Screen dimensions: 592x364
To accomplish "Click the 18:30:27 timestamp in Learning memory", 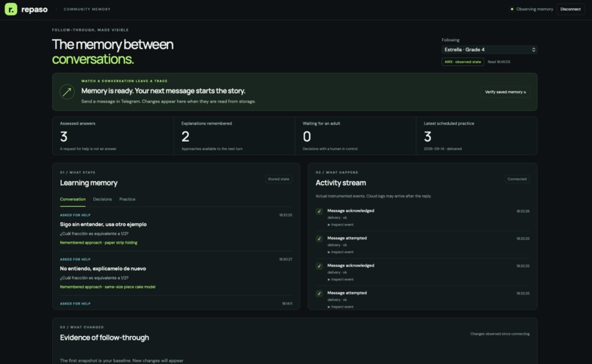I will tap(286, 260).
